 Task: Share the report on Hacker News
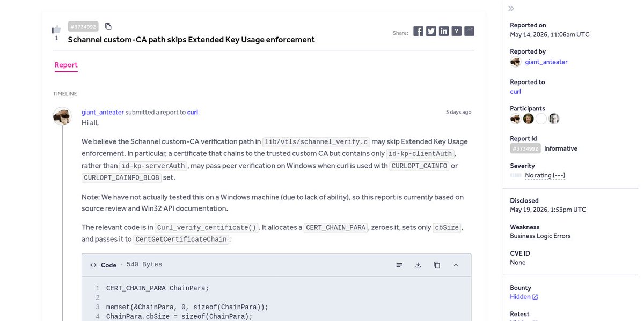[457, 32]
